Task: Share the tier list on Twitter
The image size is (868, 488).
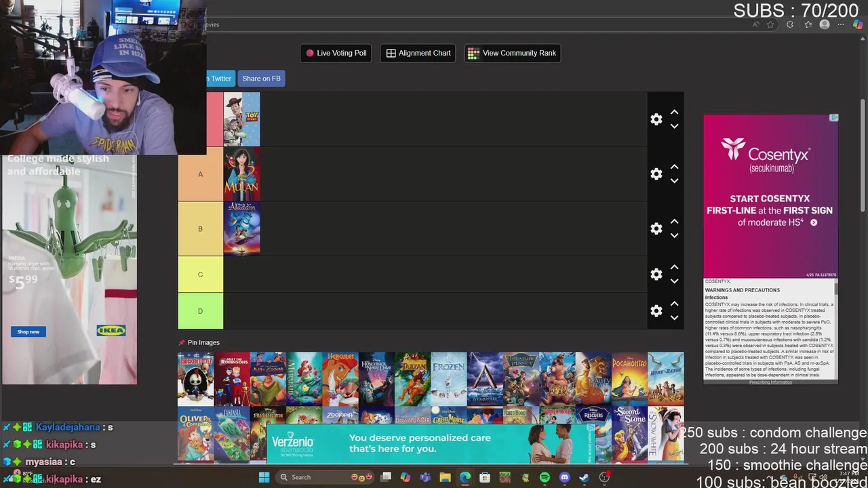Action: click(220, 79)
